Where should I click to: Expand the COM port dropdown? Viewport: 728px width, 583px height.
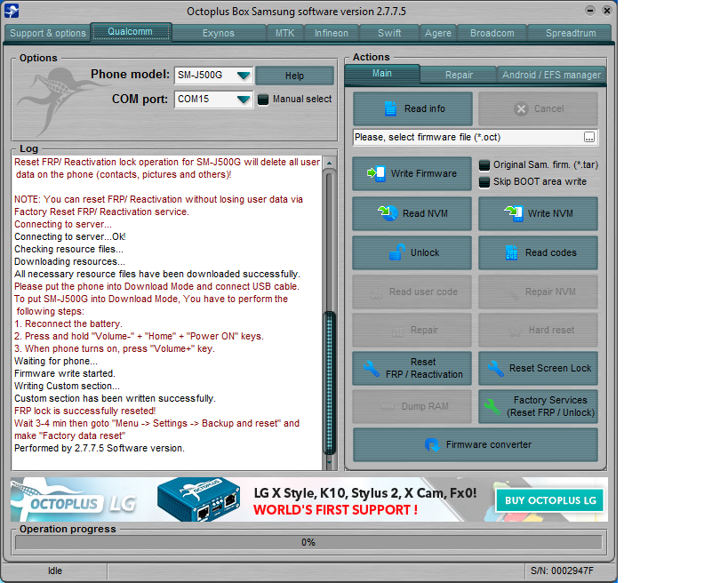(244, 100)
